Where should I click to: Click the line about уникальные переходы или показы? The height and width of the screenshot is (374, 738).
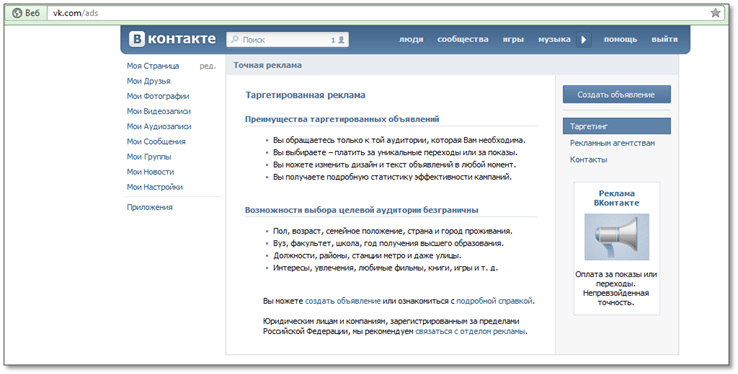tap(395, 152)
